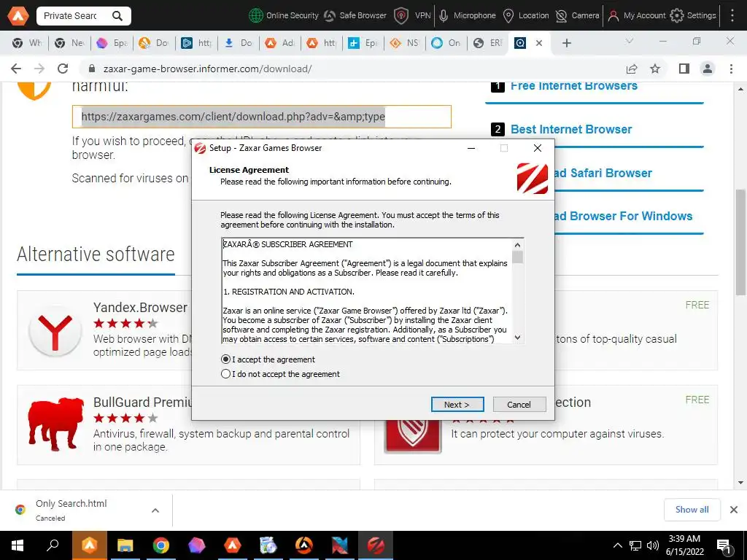
Task: Cancel the Zaxar setup
Action: (x=519, y=404)
